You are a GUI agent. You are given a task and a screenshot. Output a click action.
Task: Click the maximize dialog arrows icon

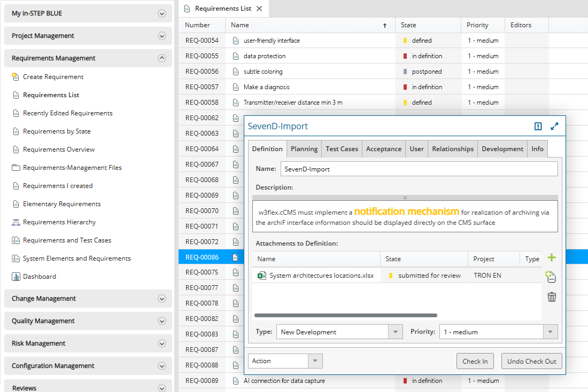(x=554, y=126)
